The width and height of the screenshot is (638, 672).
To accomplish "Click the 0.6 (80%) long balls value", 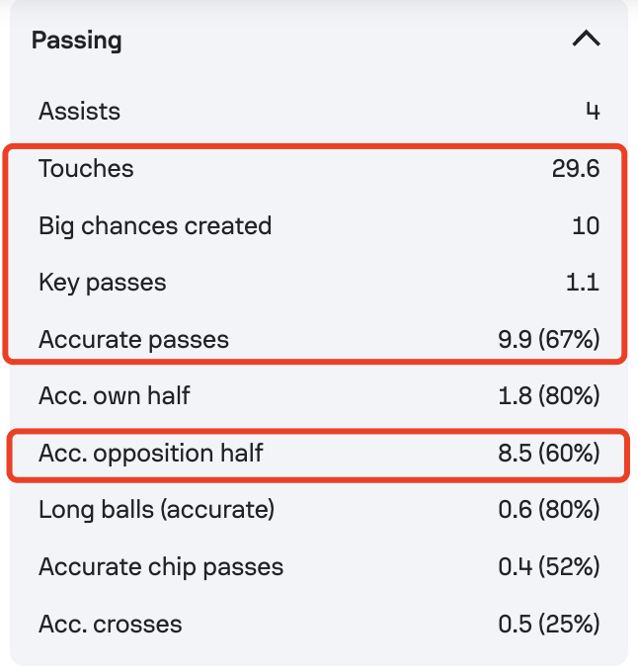I will click(549, 510).
